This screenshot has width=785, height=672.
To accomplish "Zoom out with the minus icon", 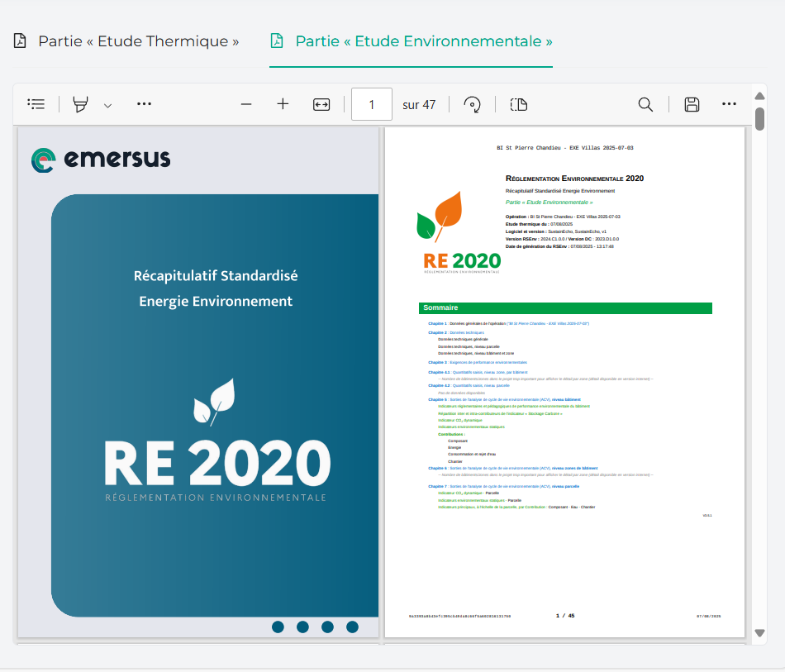I will 245,104.
